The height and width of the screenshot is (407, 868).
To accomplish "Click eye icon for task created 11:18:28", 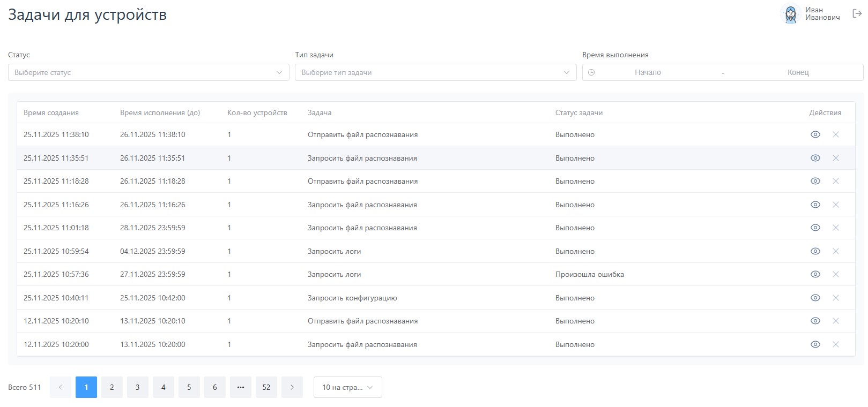I will [815, 181].
